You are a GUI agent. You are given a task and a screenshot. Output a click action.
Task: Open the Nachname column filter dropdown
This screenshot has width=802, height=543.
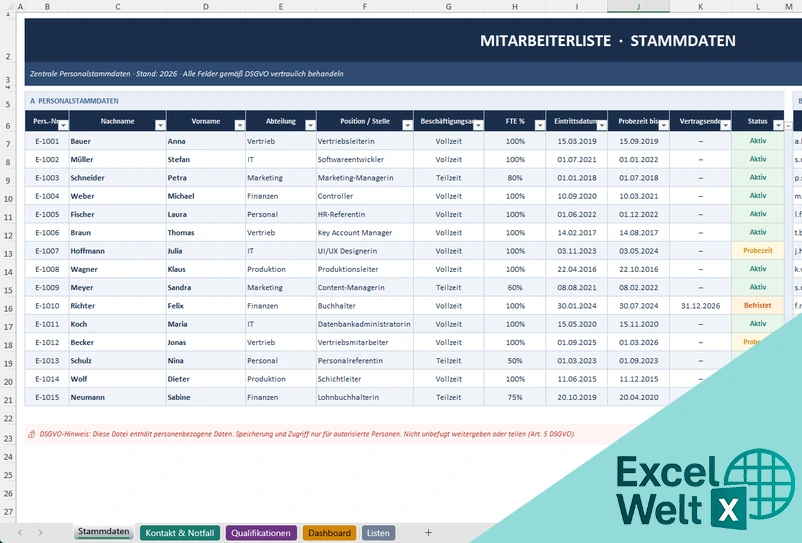point(160,126)
